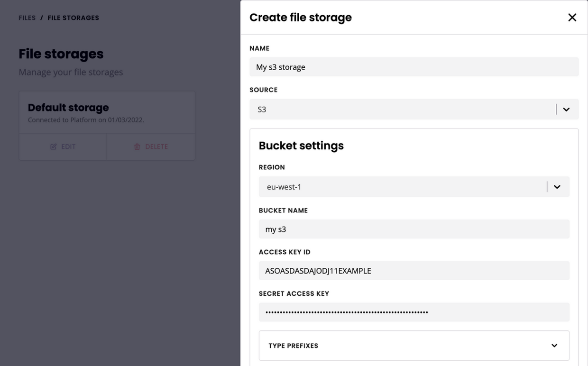Image resolution: width=588 pixels, height=366 pixels.
Task: Click the Access Key ID field
Action: pyautogui.click(x=414, y=271)
